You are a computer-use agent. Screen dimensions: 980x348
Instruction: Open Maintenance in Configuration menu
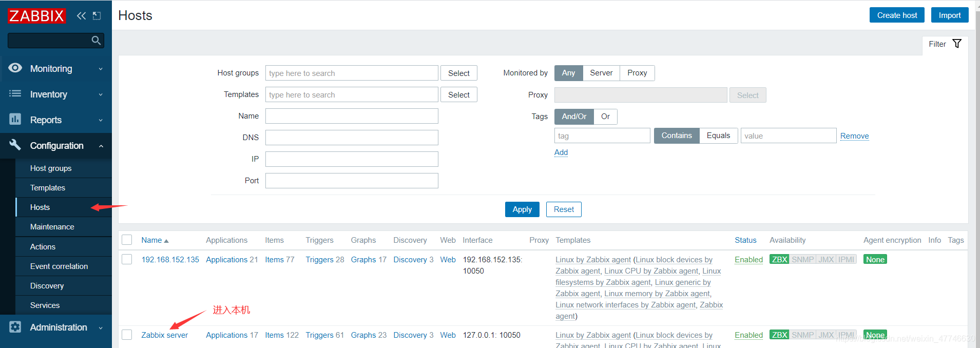point(64,227)
